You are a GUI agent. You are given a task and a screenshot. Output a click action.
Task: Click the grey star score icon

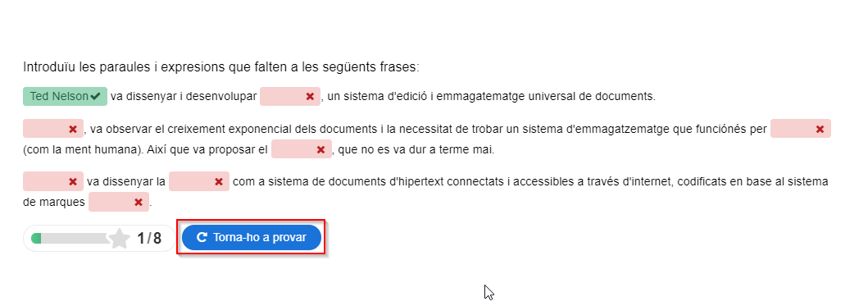point(119,239)
